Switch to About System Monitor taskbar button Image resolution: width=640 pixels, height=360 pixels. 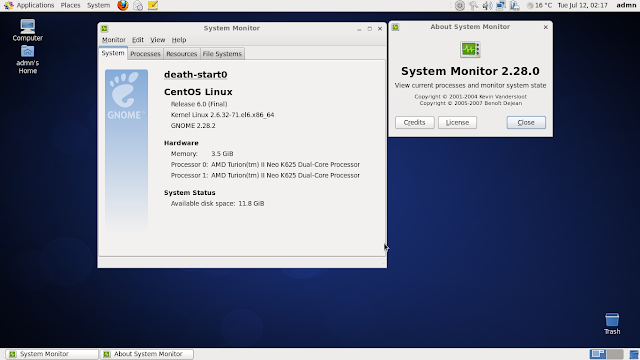147,354
